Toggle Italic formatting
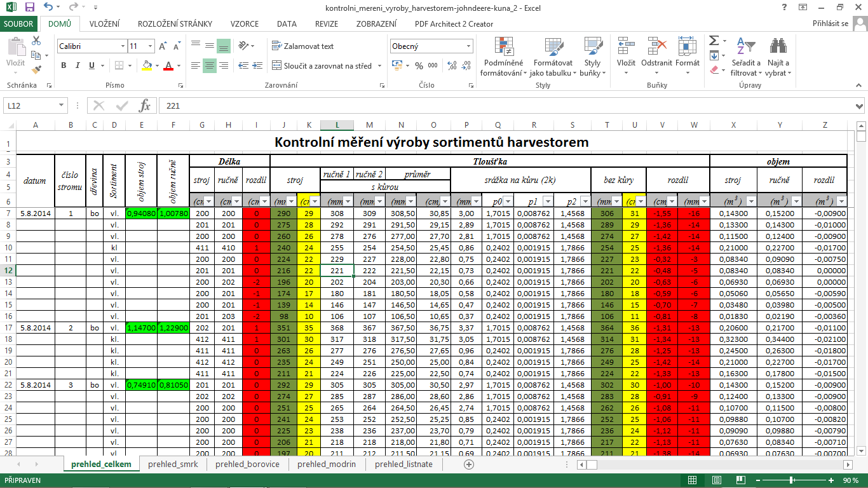Viewport: 868px width, 488px height. point(78,65)
